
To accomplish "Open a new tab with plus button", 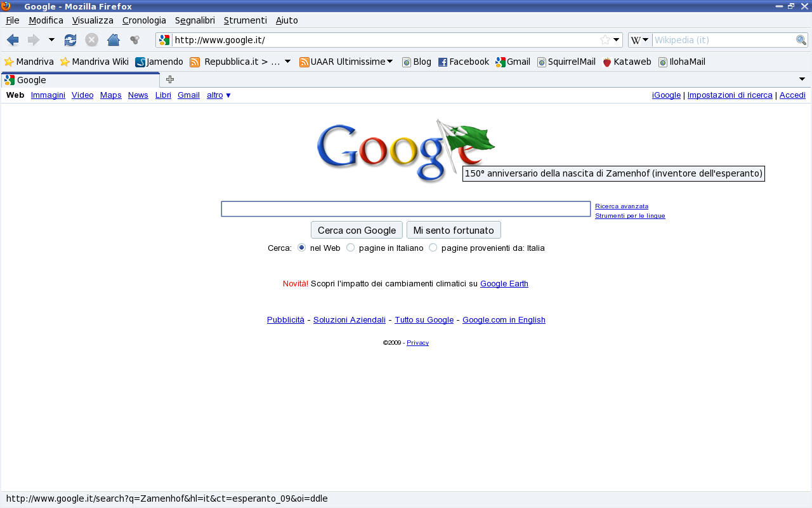I will tap(170, 79).
